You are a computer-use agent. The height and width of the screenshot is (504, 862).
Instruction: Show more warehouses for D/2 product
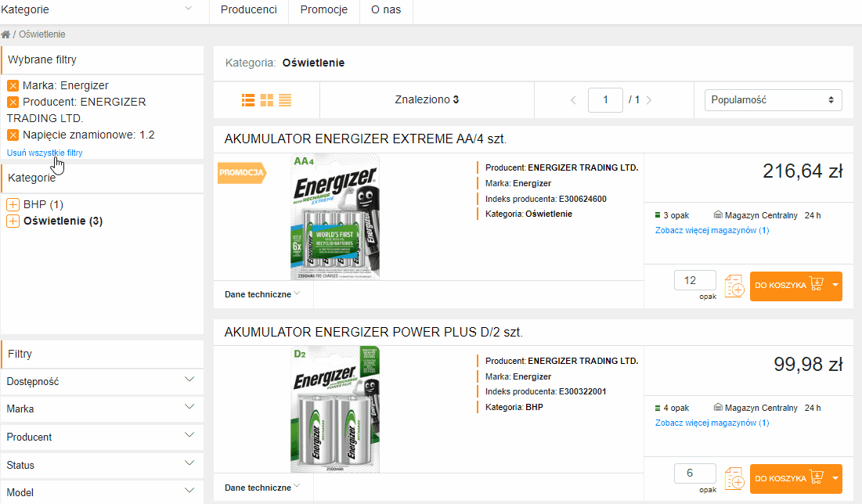(x=712, y=423)
